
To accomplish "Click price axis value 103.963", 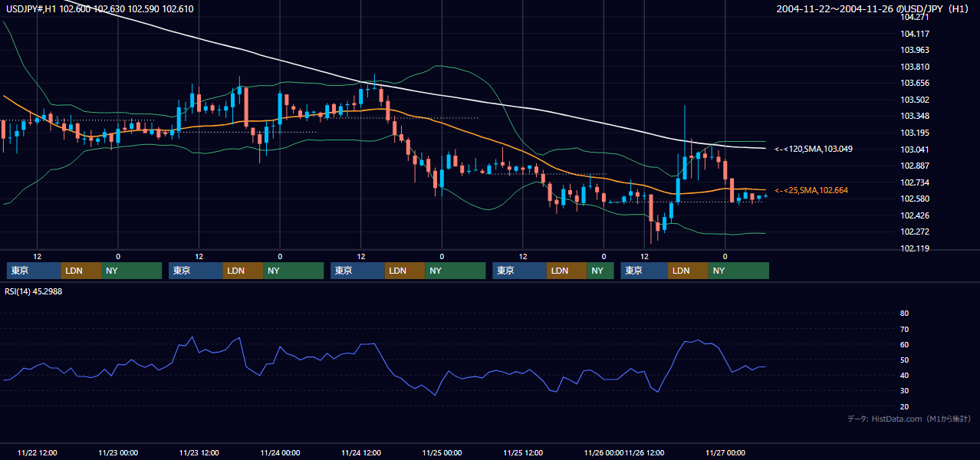I will pyautogui.click(x=915, y=50).
